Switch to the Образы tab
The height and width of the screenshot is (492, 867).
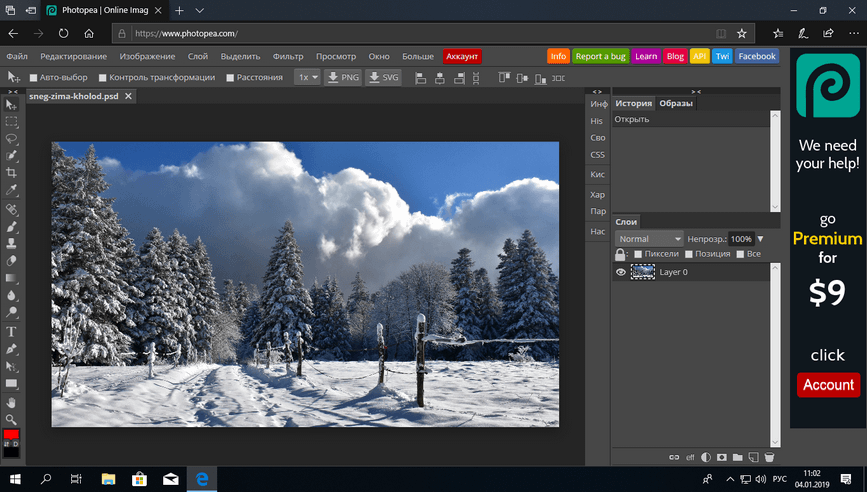pos(676,103)
